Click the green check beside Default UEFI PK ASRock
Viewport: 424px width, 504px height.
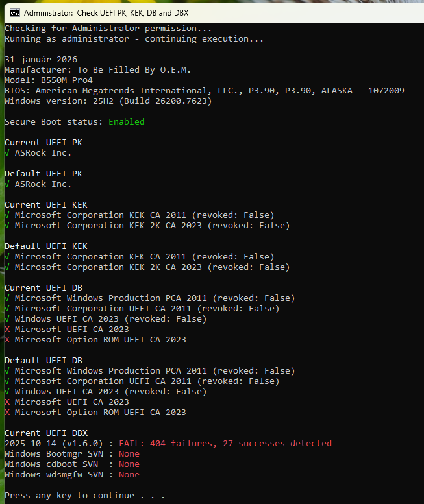pyautogui.click(x=7, y=184)
